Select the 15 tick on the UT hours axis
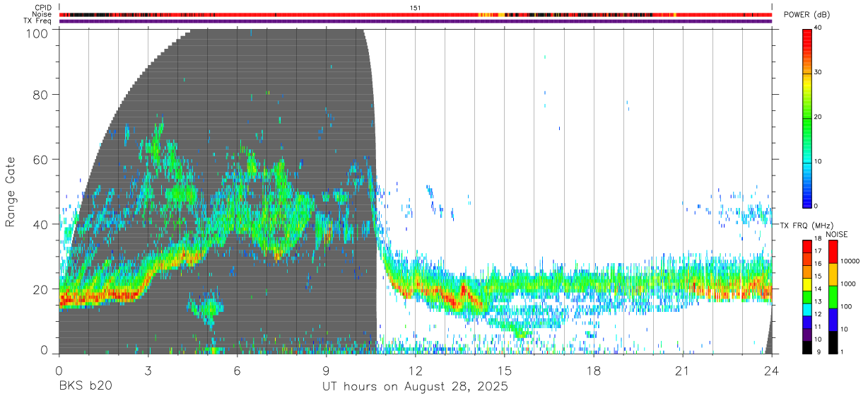868x401 pixels. [505, 370]
